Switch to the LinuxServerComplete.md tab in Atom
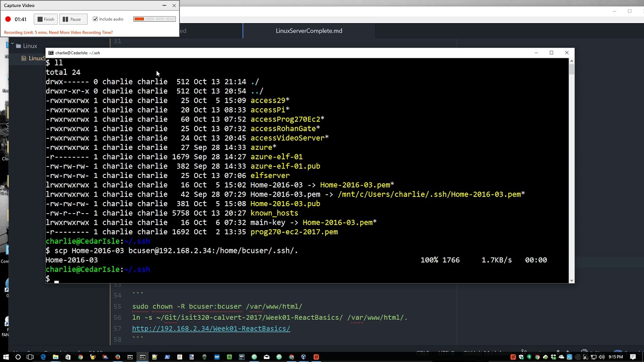The width and height of the screenshot is (644, 362). pos(309,31)
